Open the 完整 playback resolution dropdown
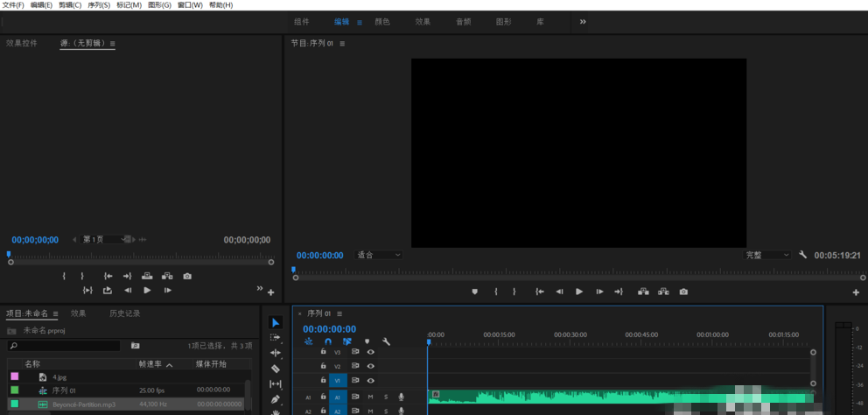Screen dimensions: 868x415 tap(766, 255)
